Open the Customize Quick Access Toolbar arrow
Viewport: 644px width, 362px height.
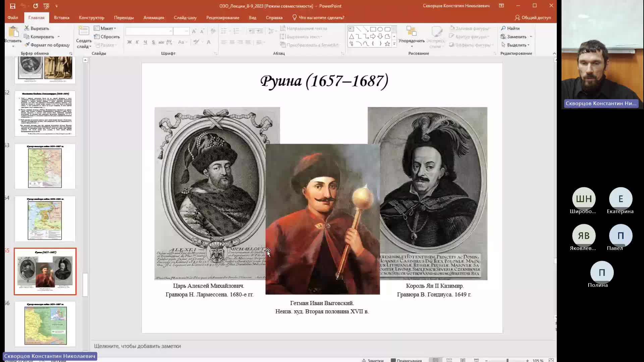click(56, 6)
